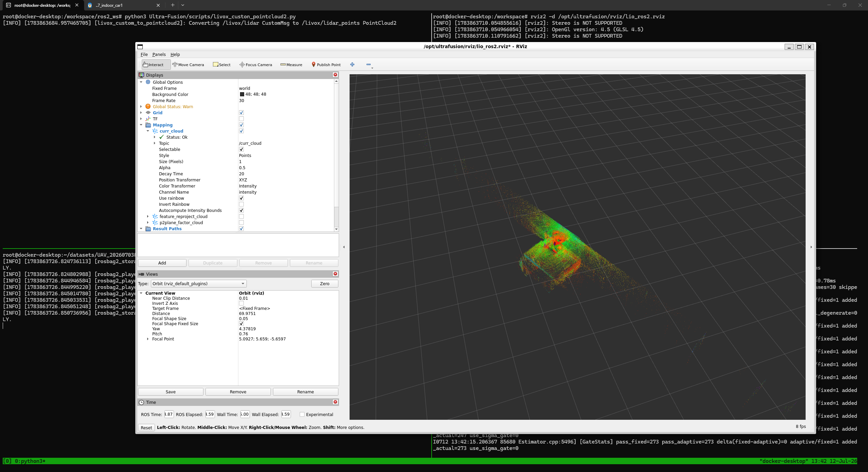Image resolution: width=868 pixels, height=472 pixels.
Task: Open the view Type Orbit dropdown
Action: click(199, 283)
